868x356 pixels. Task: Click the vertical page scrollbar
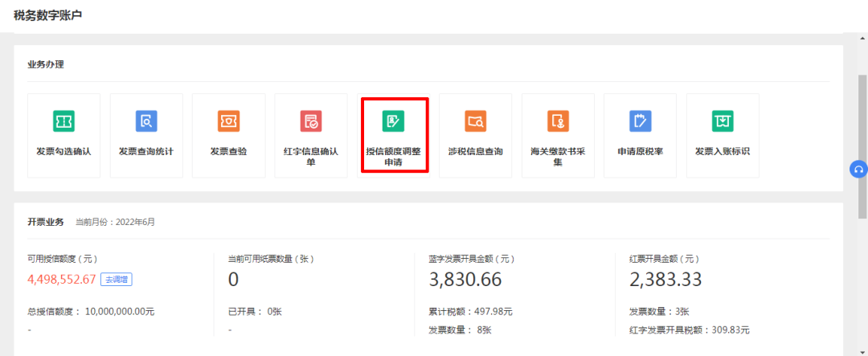click(862, 147)
